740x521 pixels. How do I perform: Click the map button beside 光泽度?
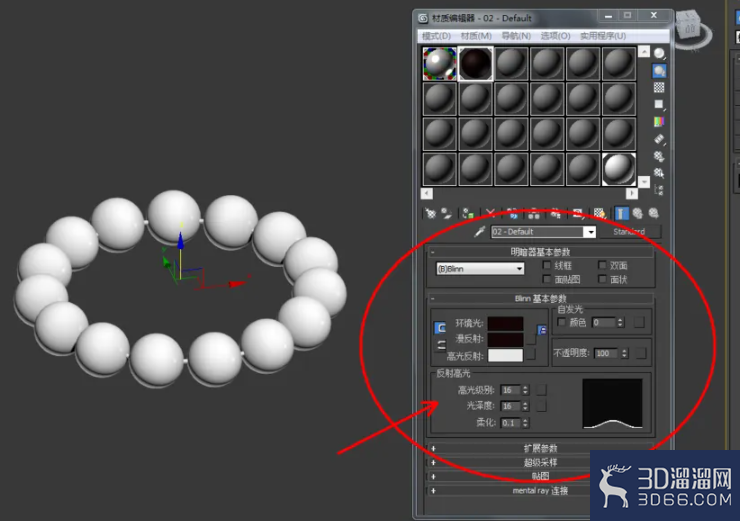tap(542, 406)
